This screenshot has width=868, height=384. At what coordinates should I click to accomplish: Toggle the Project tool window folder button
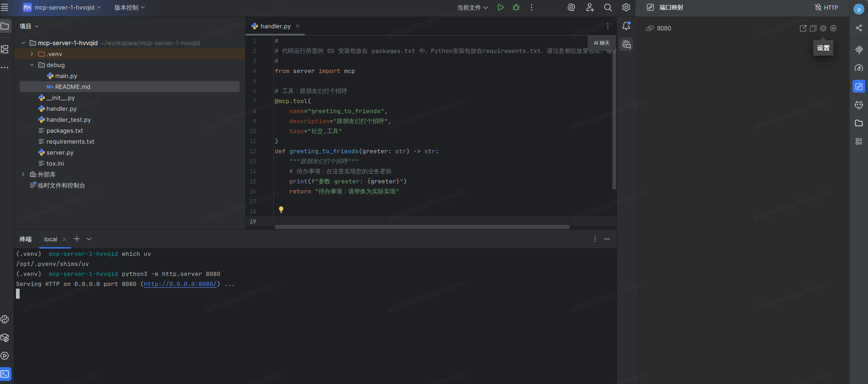point(5,26)
